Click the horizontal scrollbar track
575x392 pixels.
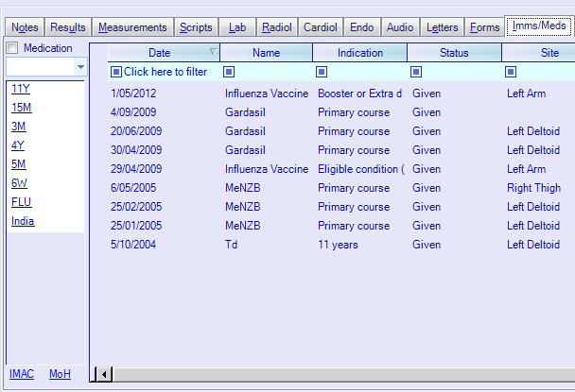pyautogui.click(x=344, y=374)
